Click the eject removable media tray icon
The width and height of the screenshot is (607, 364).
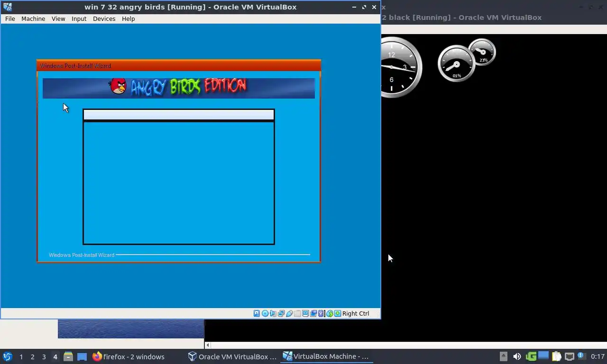504,356
